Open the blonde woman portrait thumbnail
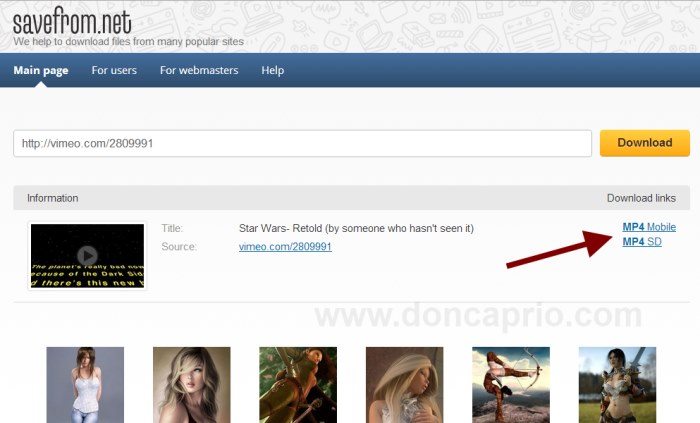 192,385
